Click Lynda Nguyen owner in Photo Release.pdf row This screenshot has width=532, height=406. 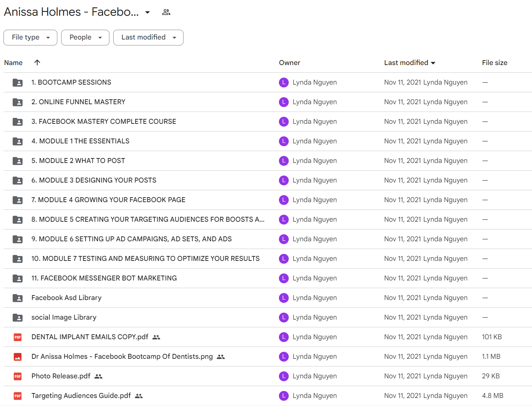pos(315,376)
